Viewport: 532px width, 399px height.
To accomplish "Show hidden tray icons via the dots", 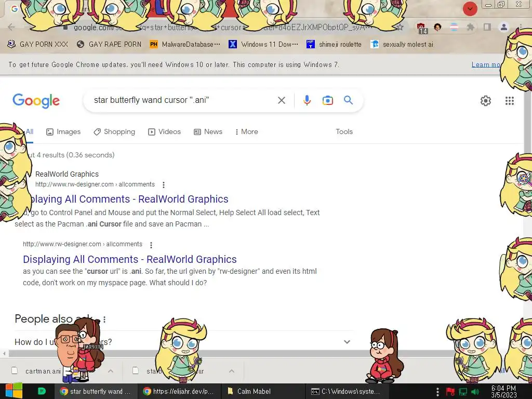I will coord(437,392).
